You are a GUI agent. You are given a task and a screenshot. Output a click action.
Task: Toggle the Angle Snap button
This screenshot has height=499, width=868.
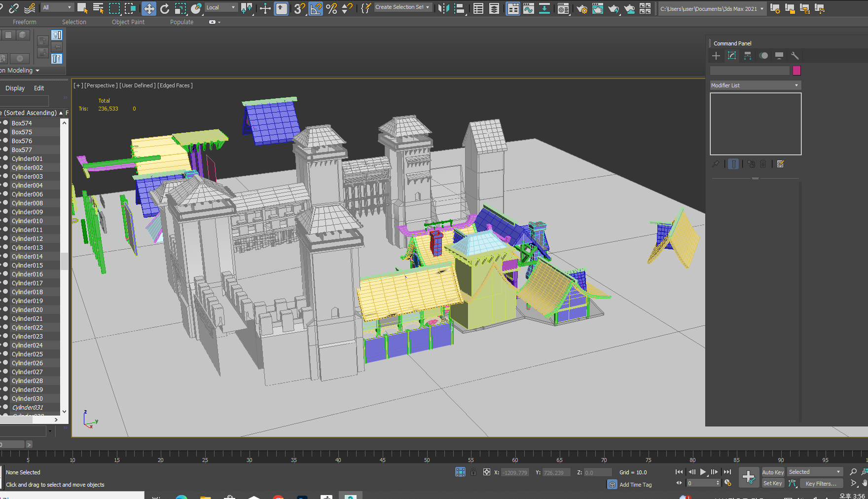click(316, 8)
